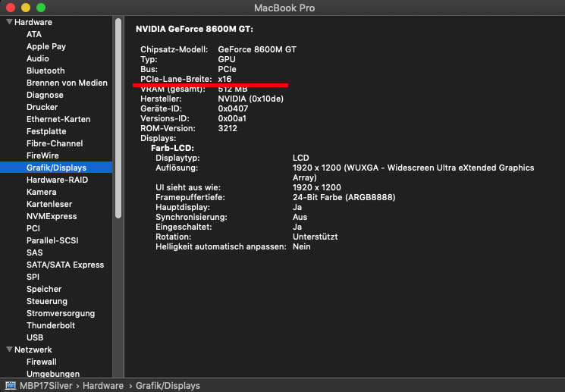Image resolution: width=565 pixels, height=392 pixels.
Task: Click the Eingeschaltet label
Action: (184, 227)
